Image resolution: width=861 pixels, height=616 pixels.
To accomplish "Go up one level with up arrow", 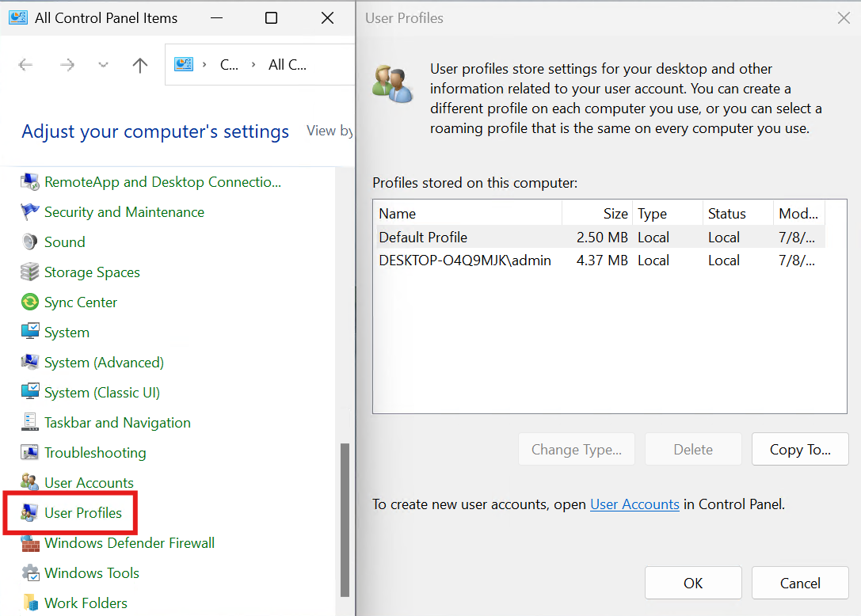I will click(x=140, y=65).
